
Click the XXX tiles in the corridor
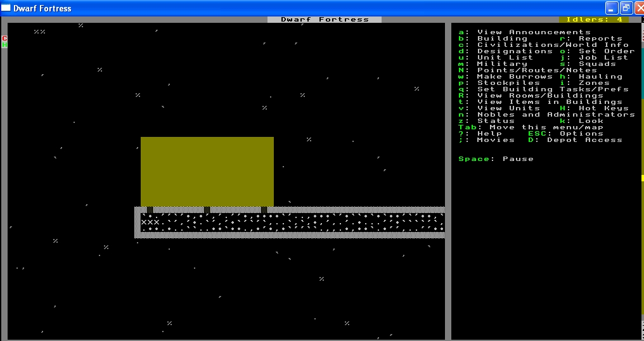pos(150,222)
